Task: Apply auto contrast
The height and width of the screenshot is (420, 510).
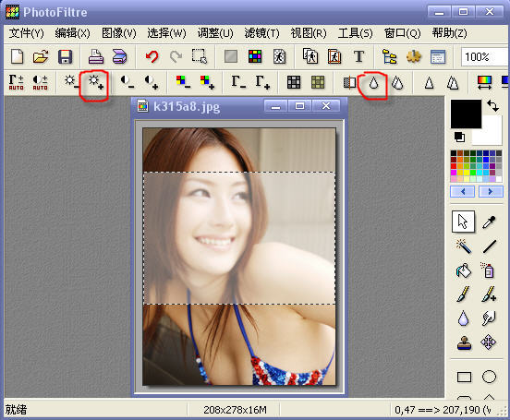Action: 40,82
